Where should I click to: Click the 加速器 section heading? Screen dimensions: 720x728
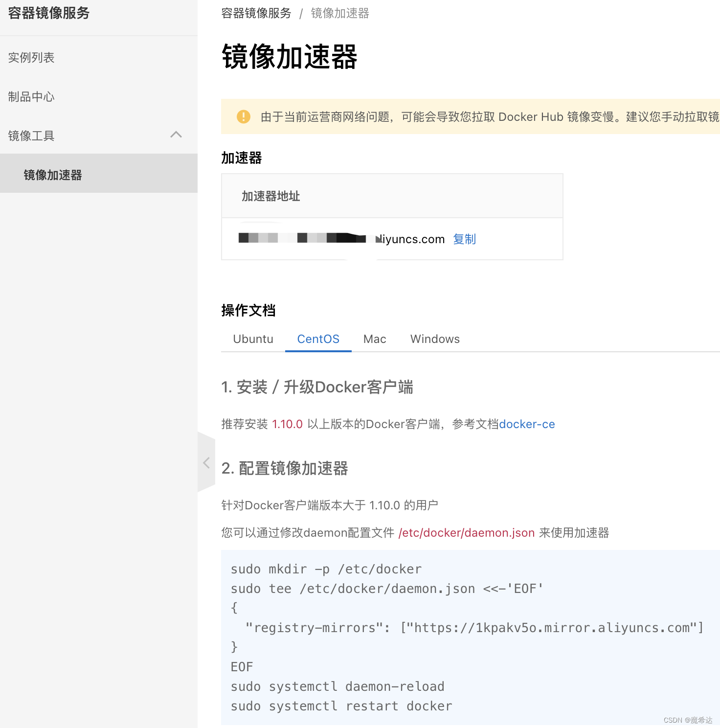242,158
